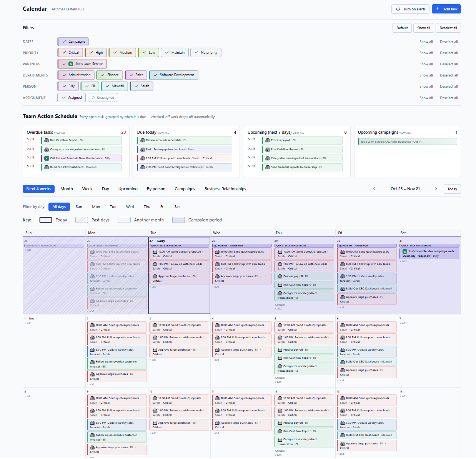Toggle the Finance department filter

point(110,75)
